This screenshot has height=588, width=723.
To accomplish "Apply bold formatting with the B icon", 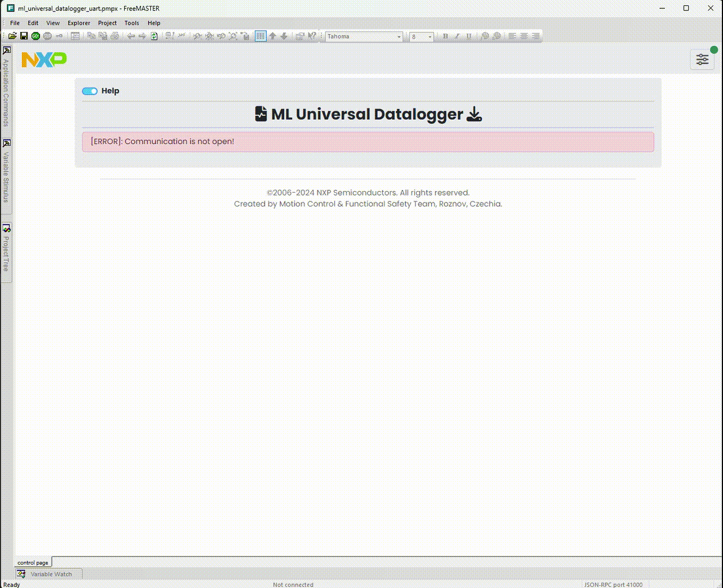I will point(445,36).
